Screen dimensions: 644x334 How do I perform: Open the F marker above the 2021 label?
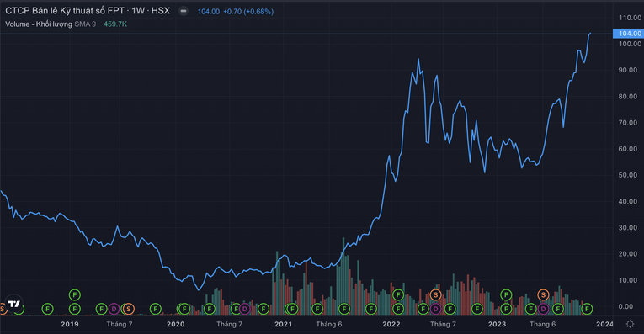pos(292,309)
